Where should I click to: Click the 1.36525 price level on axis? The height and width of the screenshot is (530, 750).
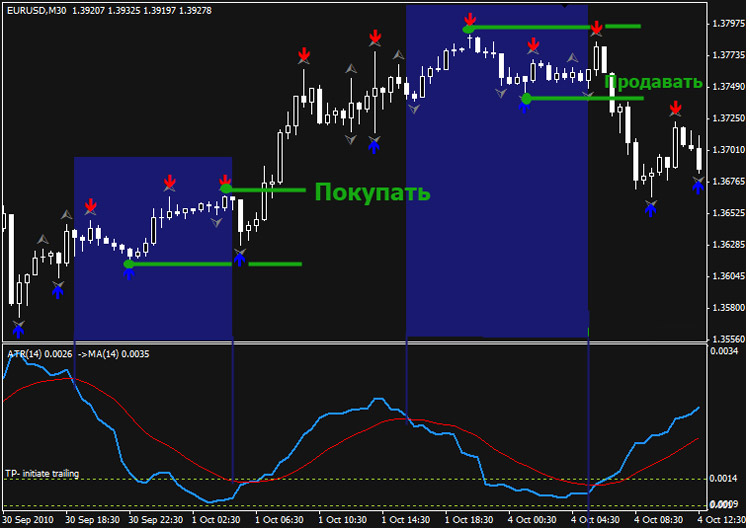coord(725,213)
